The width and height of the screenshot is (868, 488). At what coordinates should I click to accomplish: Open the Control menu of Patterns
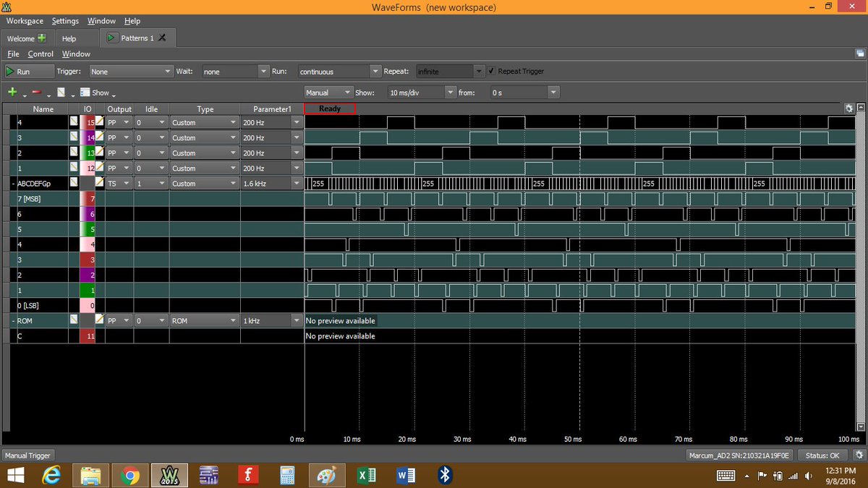click(x=41, y=53)
